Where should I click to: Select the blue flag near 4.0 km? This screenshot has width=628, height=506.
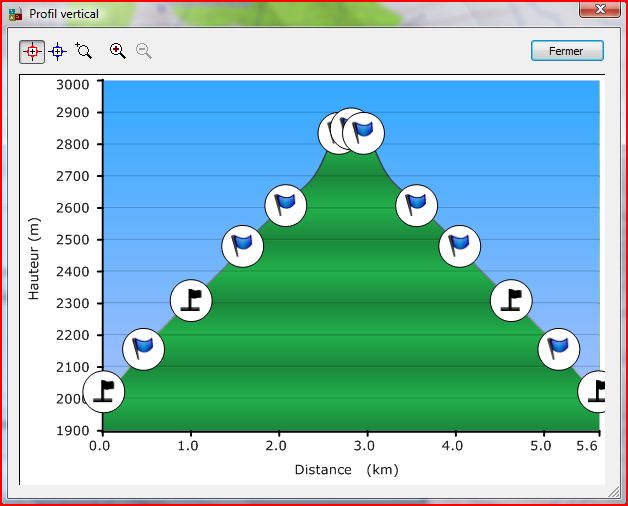click(459, 244)
